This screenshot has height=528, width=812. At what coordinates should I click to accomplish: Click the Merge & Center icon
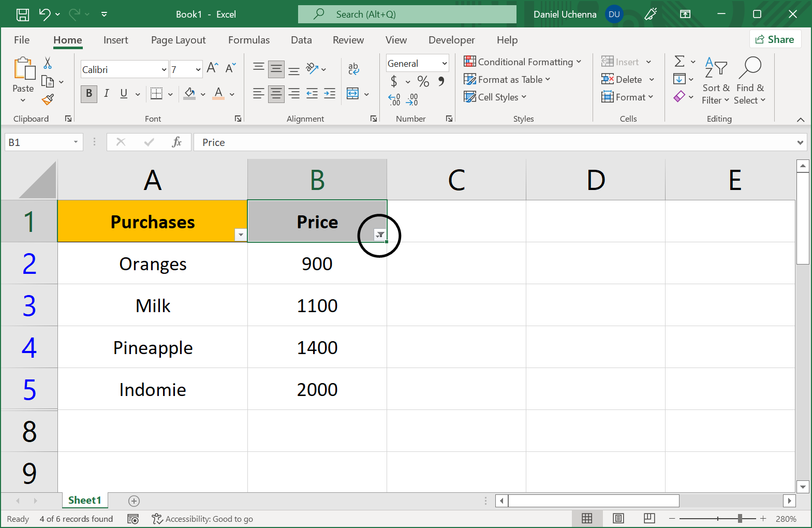tap(353, 94)
